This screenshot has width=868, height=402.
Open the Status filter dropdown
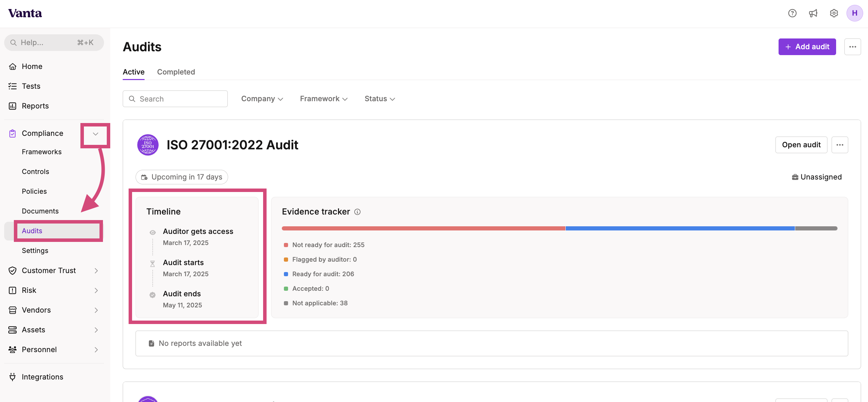pyautogui.click(x=380, y=99)
